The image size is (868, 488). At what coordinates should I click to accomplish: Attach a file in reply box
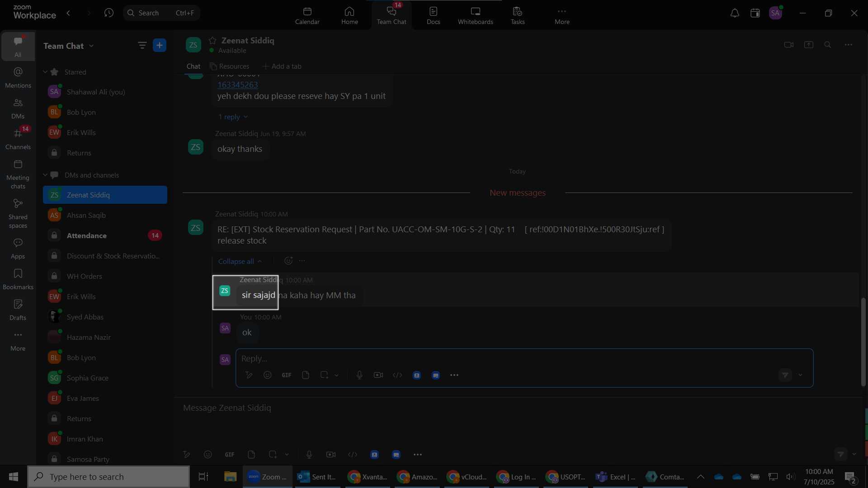pos(306,375)
